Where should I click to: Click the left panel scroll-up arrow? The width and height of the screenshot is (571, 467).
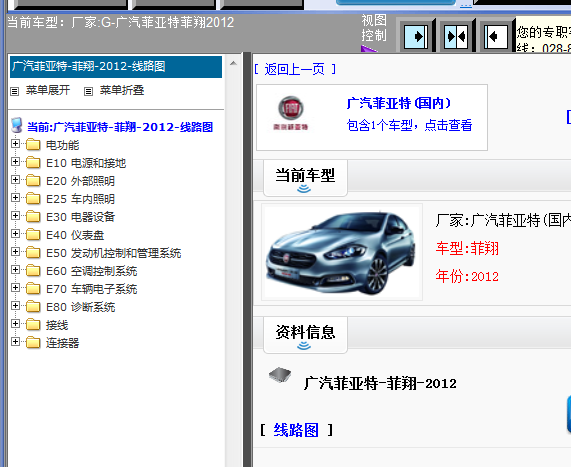[233, 63]
